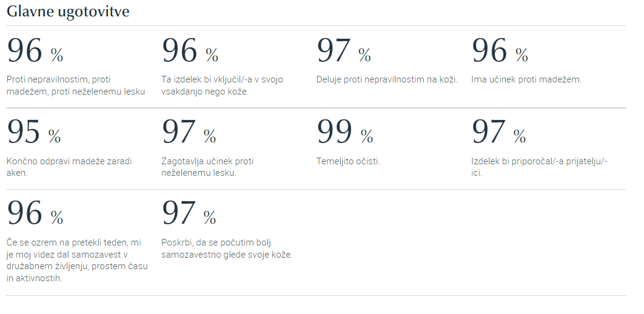This screenshot has width=644, height=314.
Task: Select the 97% figure above 'Deluje proti nepravilnostim'
Action: [x=344, y=50]
